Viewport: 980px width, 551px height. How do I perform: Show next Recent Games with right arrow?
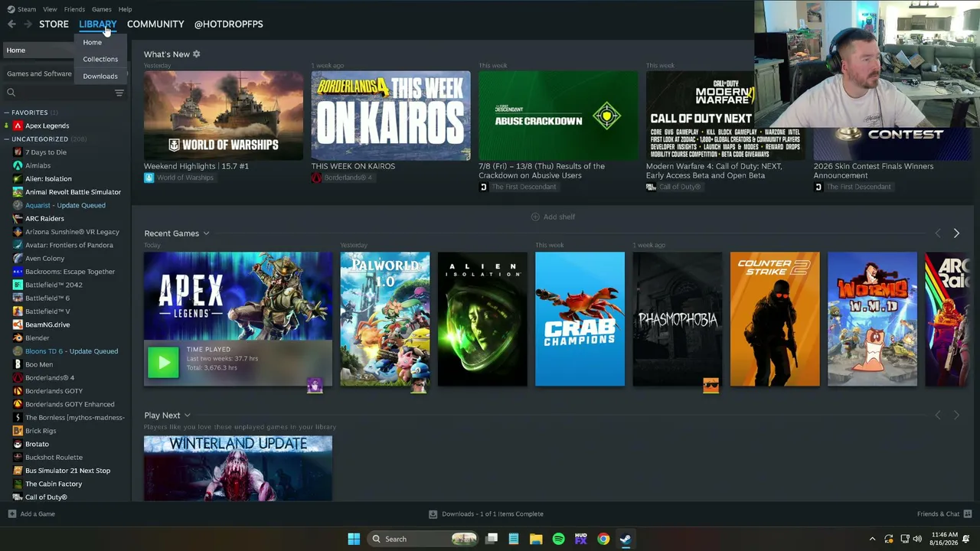(x=956, y=233)
